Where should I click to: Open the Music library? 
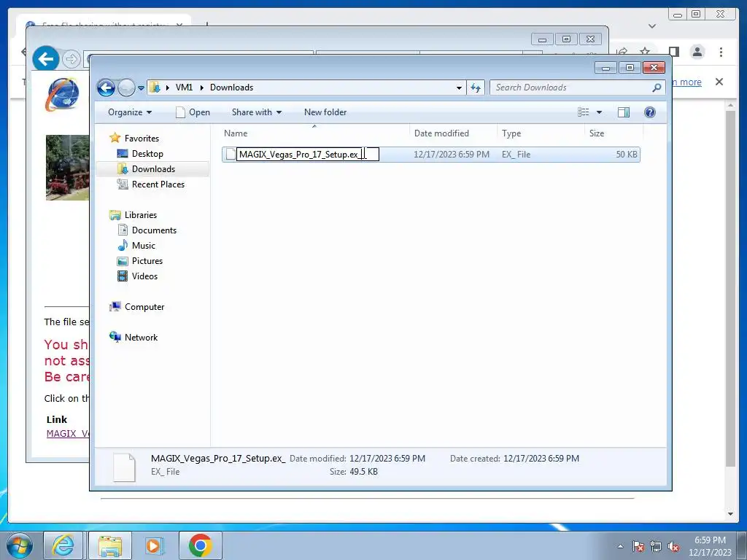pyautogui.click(x=144, y=246)
